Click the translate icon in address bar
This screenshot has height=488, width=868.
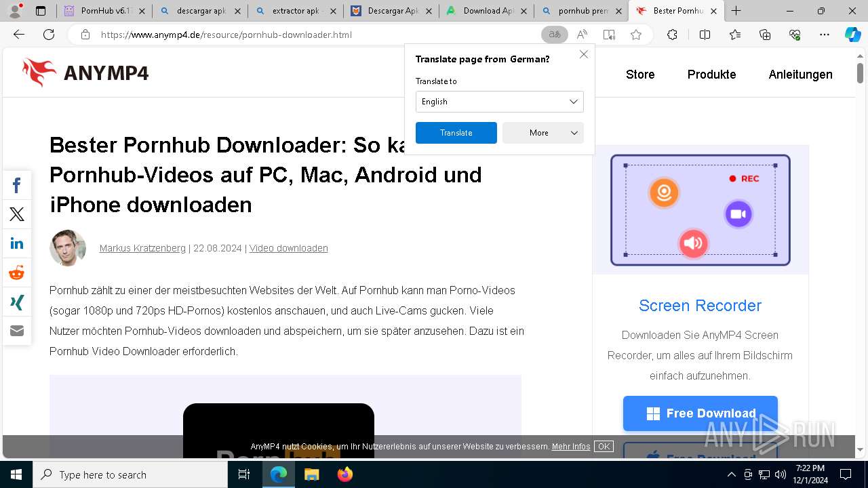click(x=555, y=35)
